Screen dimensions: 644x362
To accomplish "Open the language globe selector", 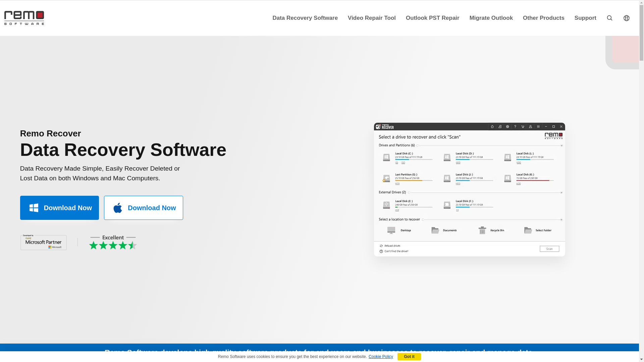I will (626, 18).
